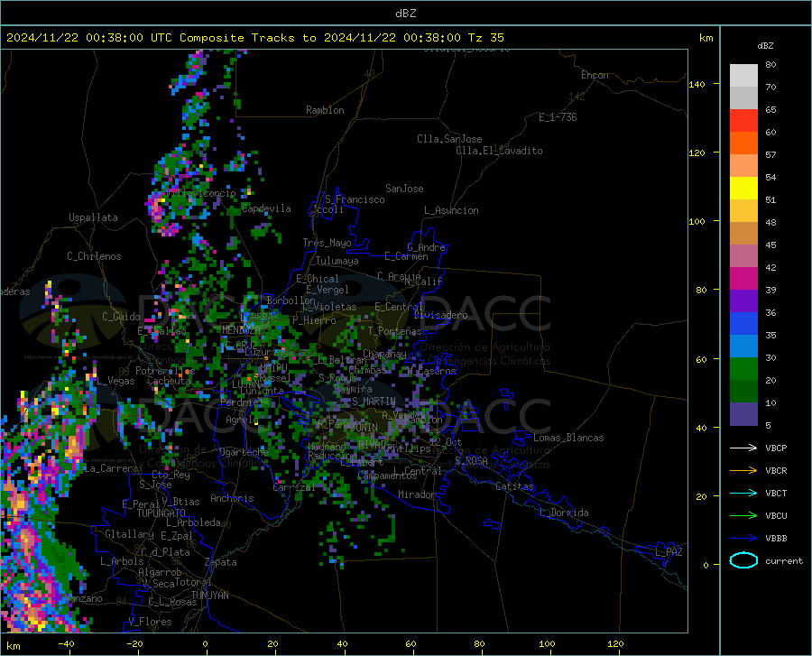This screenshot has height=656, width=812.
Task: Click the S_MARTIN label on the map
Action: tap(374, 402)
